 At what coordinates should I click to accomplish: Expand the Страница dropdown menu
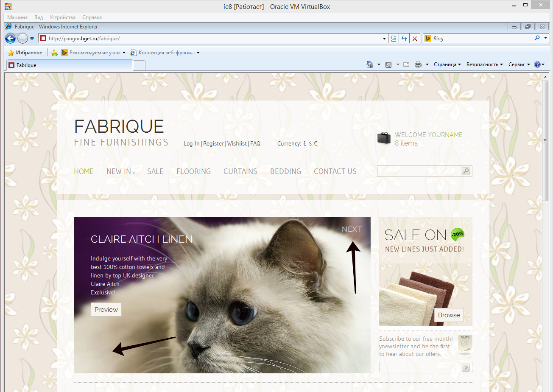447,64
